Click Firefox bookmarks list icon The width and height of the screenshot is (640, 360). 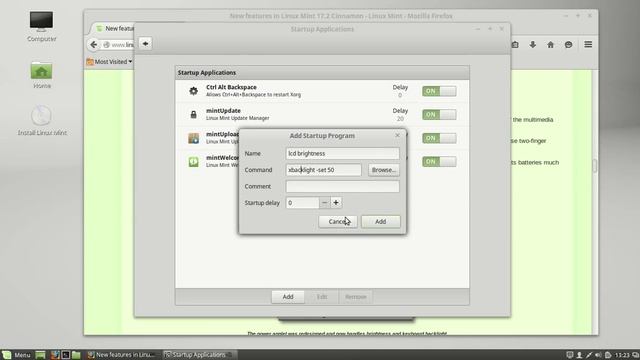[515, 44]
